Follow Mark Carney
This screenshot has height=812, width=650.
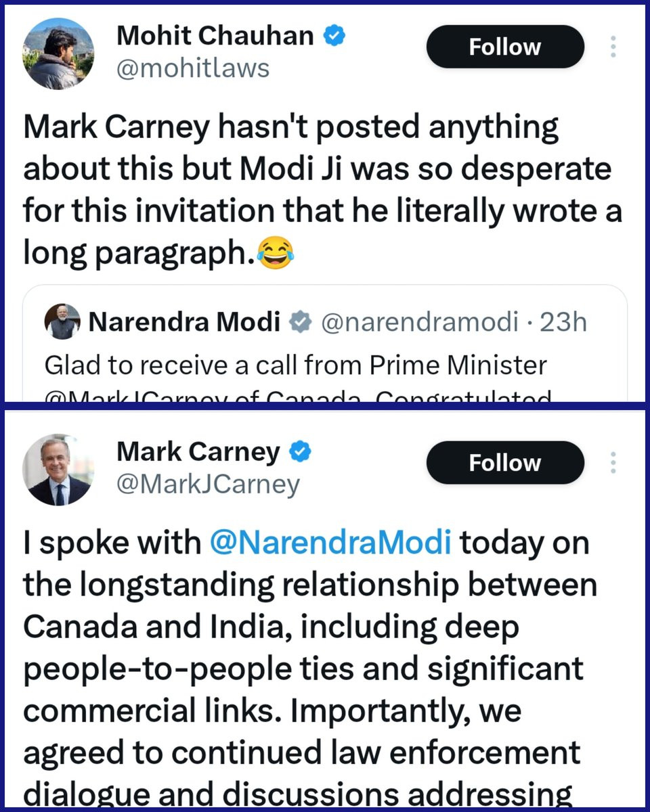[505, 463]
